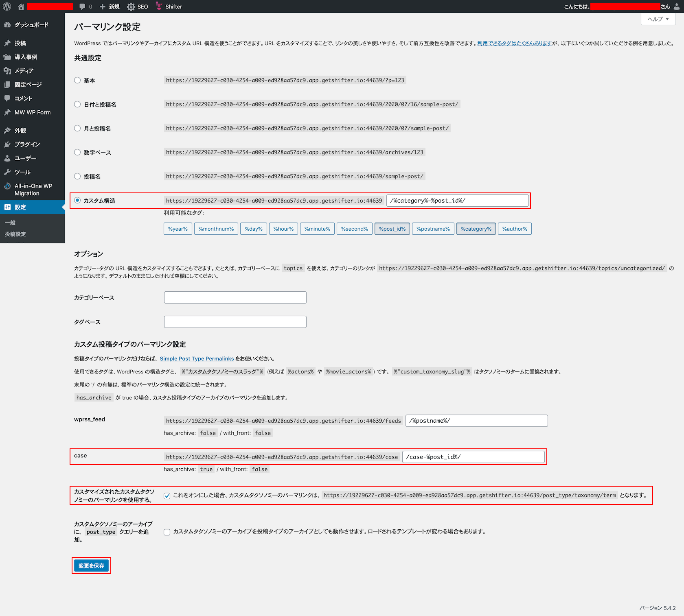Click the wprss_feed permalink input field

click(x=477, y=421)
